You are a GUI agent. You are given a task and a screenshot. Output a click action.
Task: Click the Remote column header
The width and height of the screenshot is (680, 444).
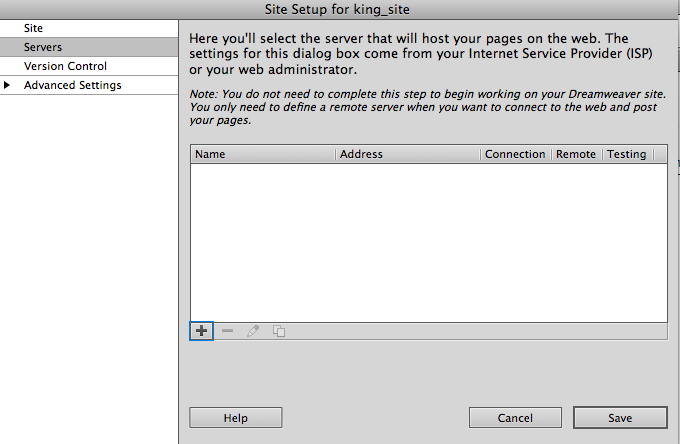tap(576, 154)
